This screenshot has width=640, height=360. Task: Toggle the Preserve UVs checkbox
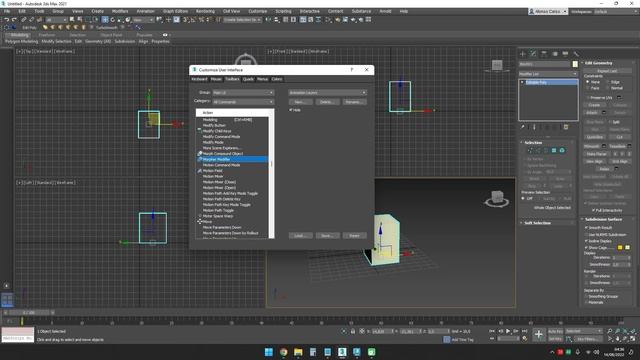point(588,98)
